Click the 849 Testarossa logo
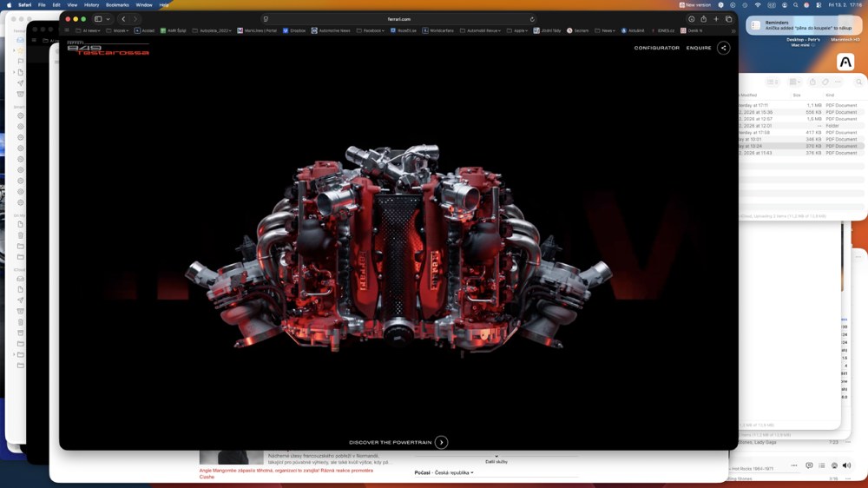 (x=108, y=49)
